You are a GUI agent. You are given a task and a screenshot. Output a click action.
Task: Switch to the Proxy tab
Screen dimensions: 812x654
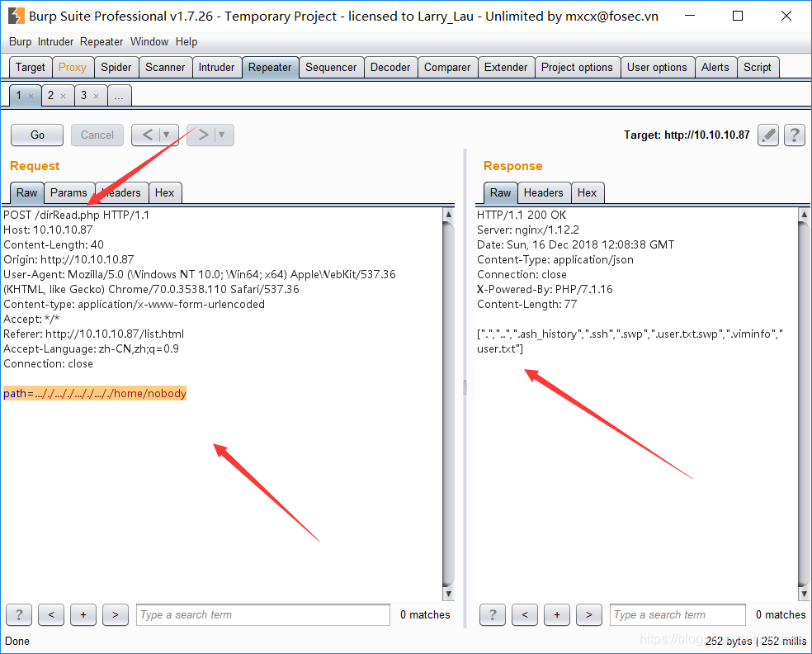point(73,68)
